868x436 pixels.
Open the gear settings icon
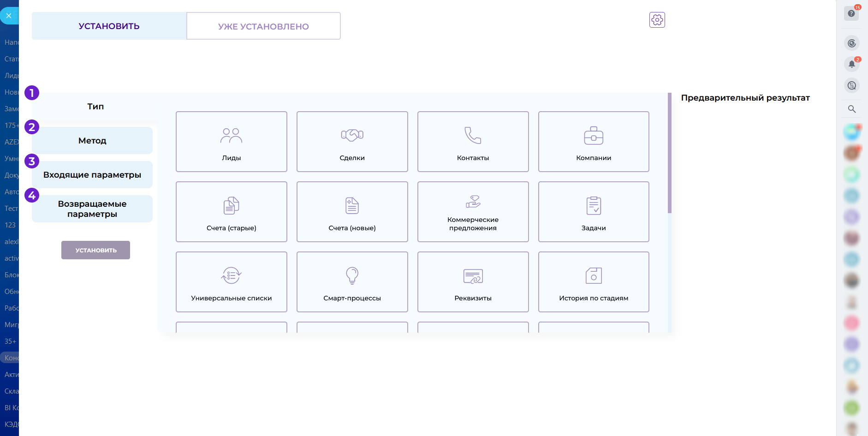[x=657, y=20]
